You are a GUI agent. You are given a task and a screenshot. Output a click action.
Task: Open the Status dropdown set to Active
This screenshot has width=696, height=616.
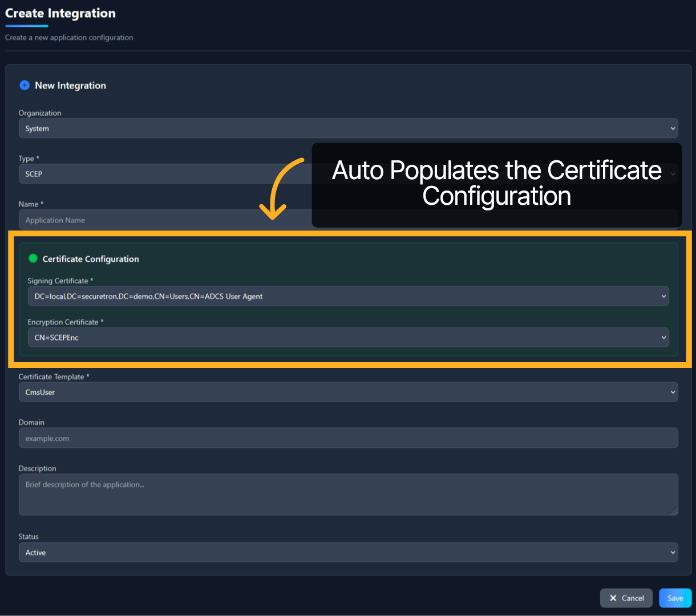(x=348, y=552)
